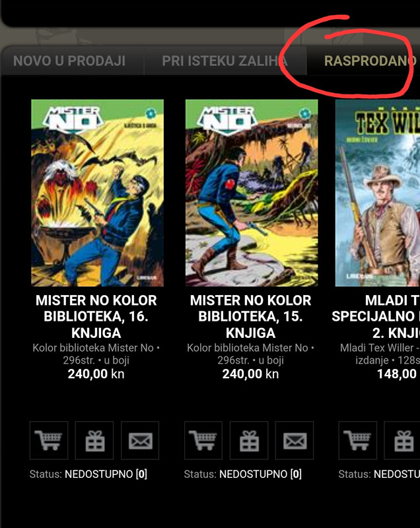Viewport: 420px width, 528px height.
Task: Click envelope icon under Mister No 16. knjiga
Action: point(140,440)
